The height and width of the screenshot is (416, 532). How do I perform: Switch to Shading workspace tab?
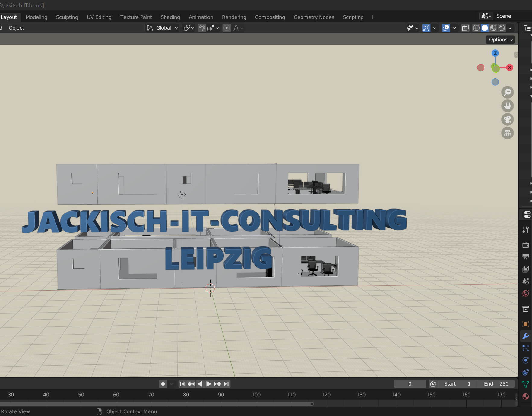click(170, 17)
